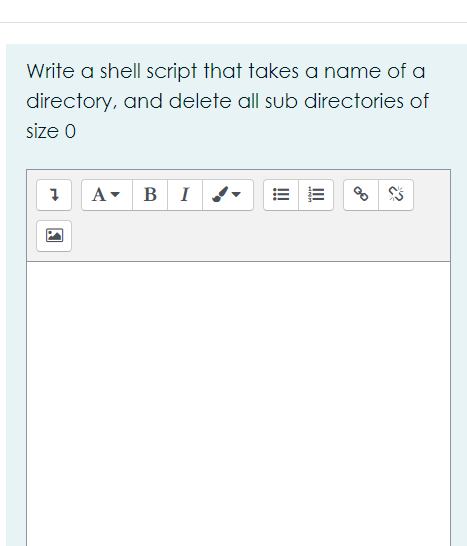This screenshot has height=546, width=467.
Task: Click the unlink icon
Action: point(396,195)
